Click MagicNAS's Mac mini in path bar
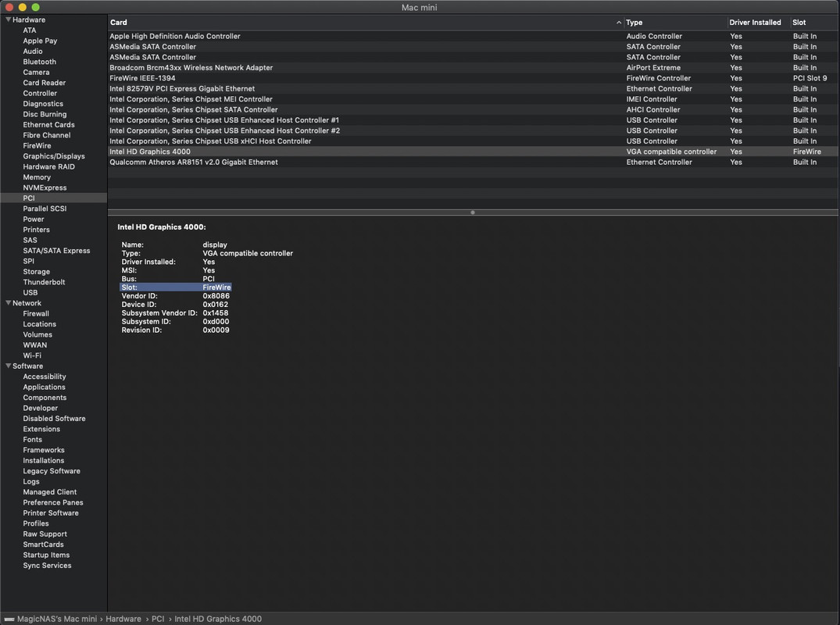Image resolution: width=840 pixels, height=625 pixels. (x=57, y=619)
